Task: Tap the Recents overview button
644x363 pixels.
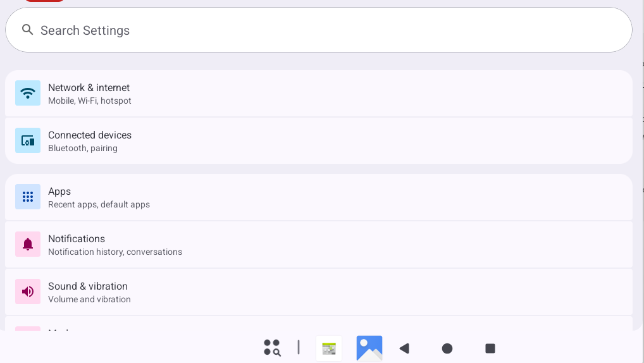Action: coord(490,348)
